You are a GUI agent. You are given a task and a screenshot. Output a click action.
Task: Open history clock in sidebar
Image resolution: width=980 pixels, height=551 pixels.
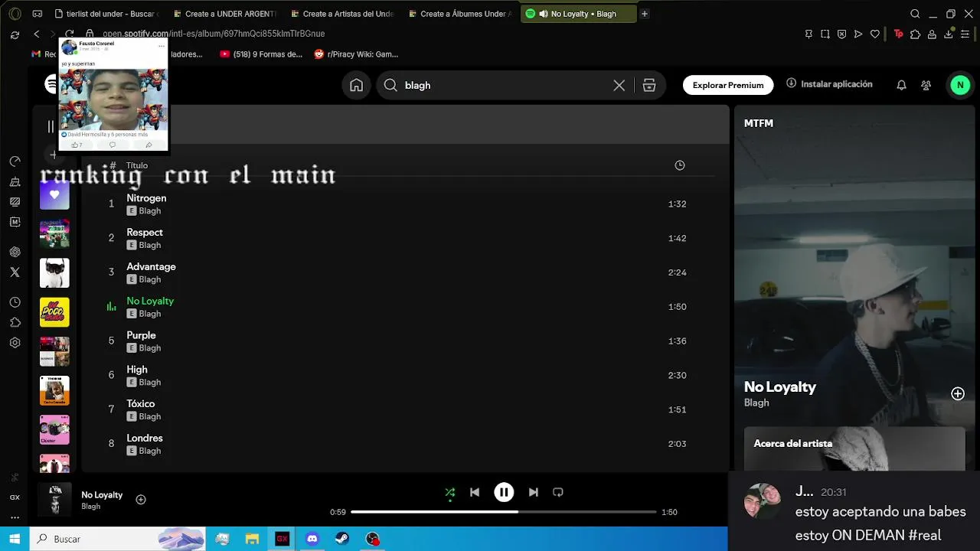pos(15,302)
